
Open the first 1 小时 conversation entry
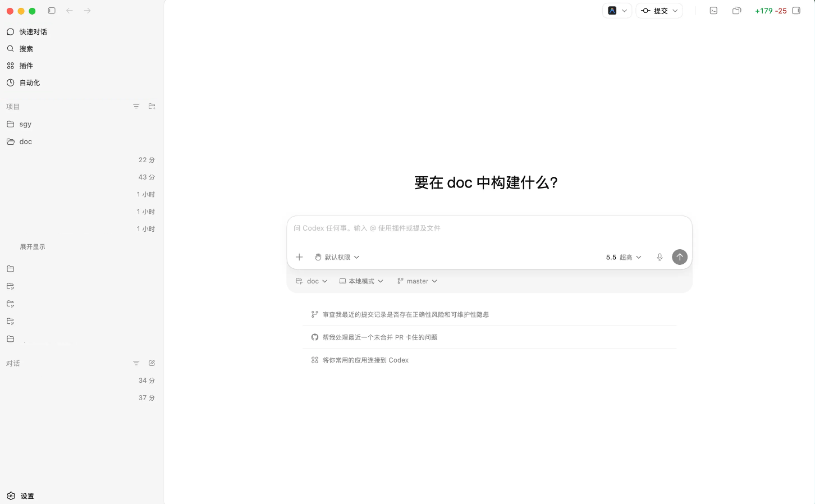click(82, 195)
